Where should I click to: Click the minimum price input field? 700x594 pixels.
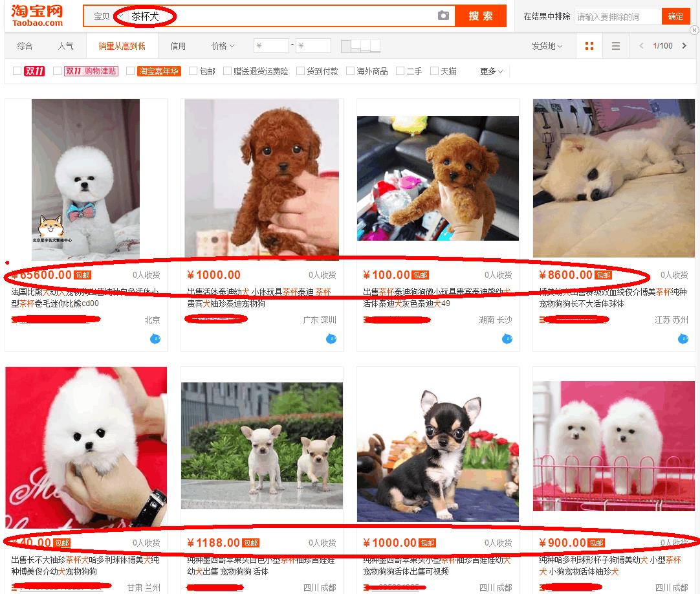pos(271,46)
